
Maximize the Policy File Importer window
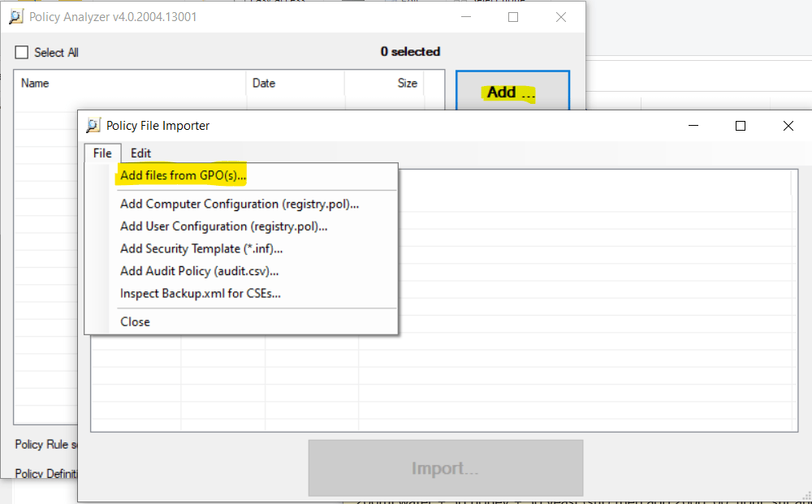(740, 126)
